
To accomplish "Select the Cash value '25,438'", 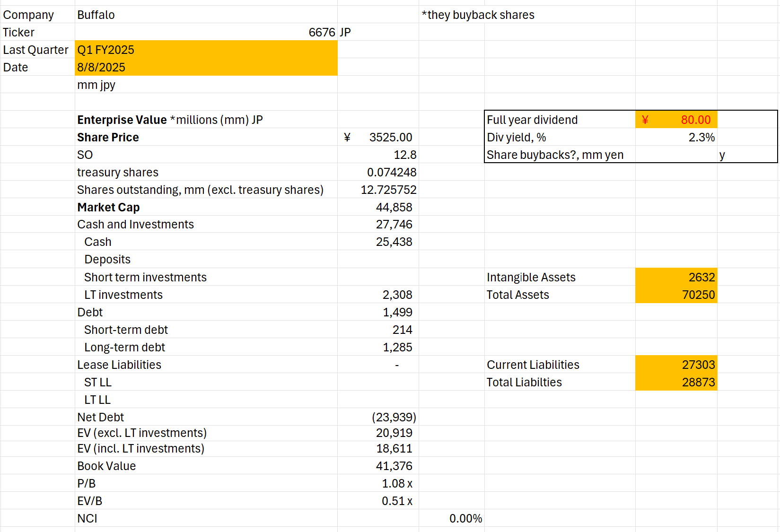I will pos(378,242).
